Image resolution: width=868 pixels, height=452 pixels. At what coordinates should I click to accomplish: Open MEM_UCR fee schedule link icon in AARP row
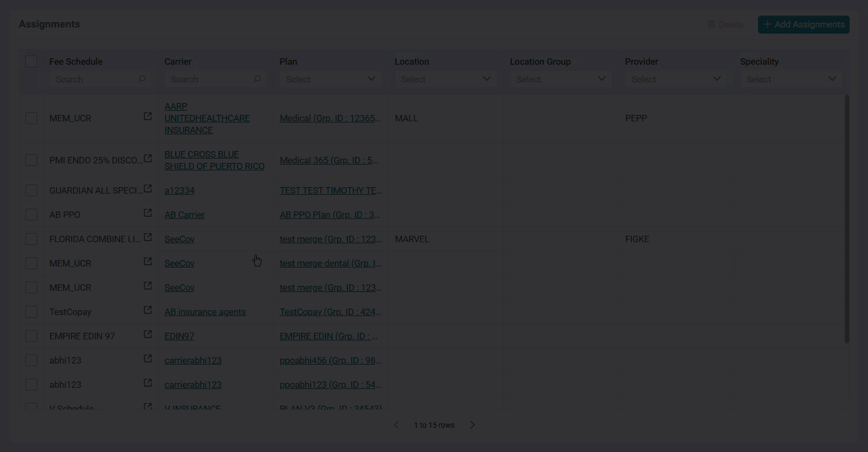147,117
